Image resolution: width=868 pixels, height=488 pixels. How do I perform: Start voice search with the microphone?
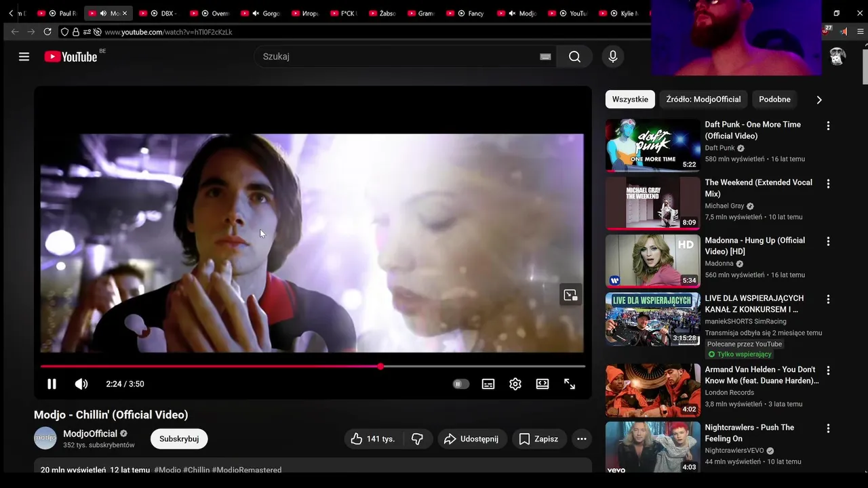click(613, 57)
